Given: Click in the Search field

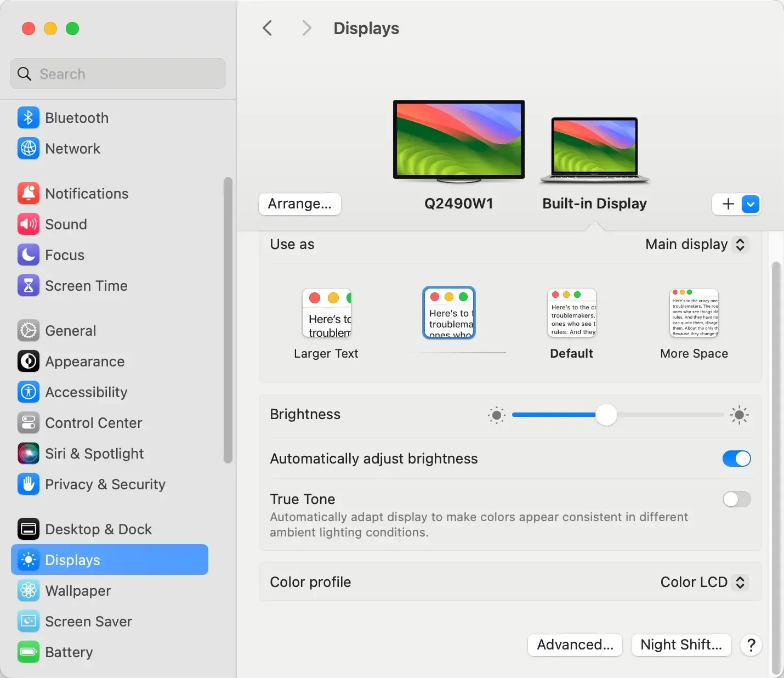Looking at the screenshot, I should (118, 74).
